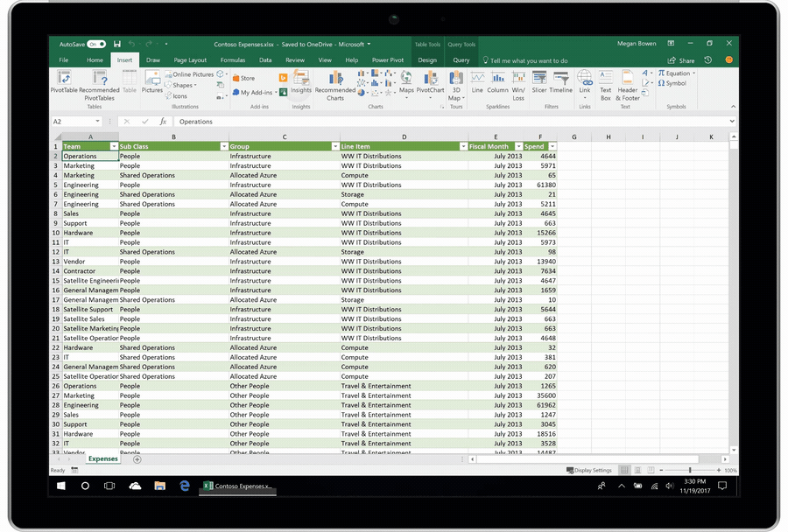Open the Team column filter dropdown

click(x=114, y=146)
